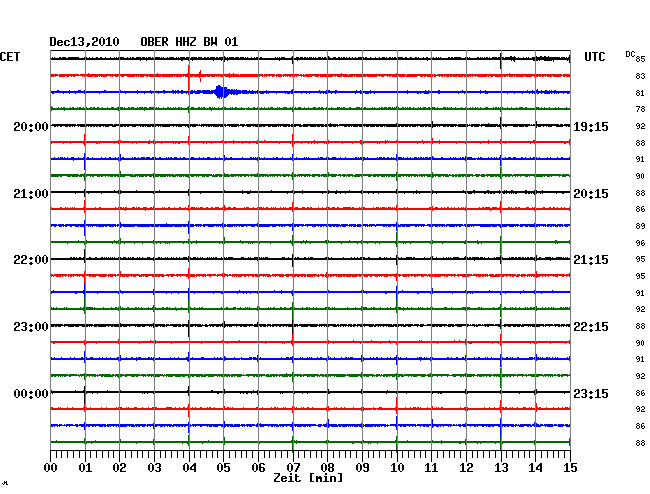The image size is (650, 494).
Task: Click the date label Dec13,2010
Action: (84, 42)
